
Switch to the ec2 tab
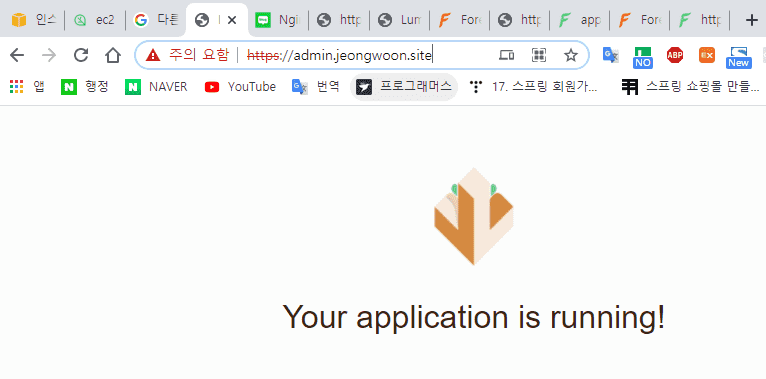(94, 20)
